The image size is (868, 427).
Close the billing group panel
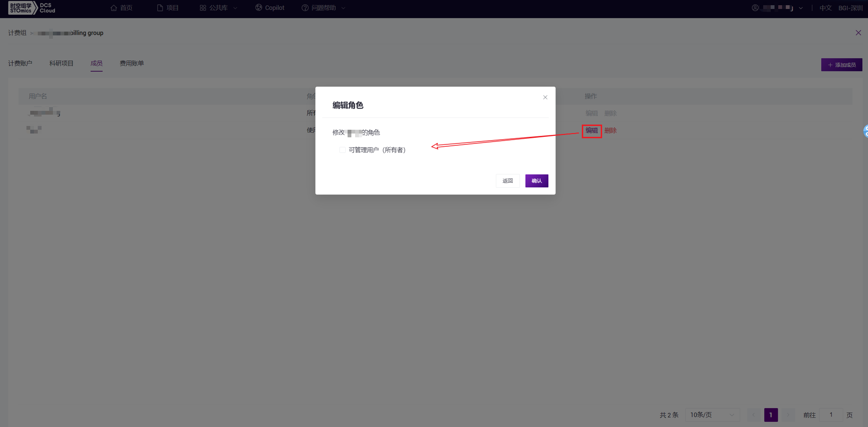pyautogui.click(x=858, y=33)
